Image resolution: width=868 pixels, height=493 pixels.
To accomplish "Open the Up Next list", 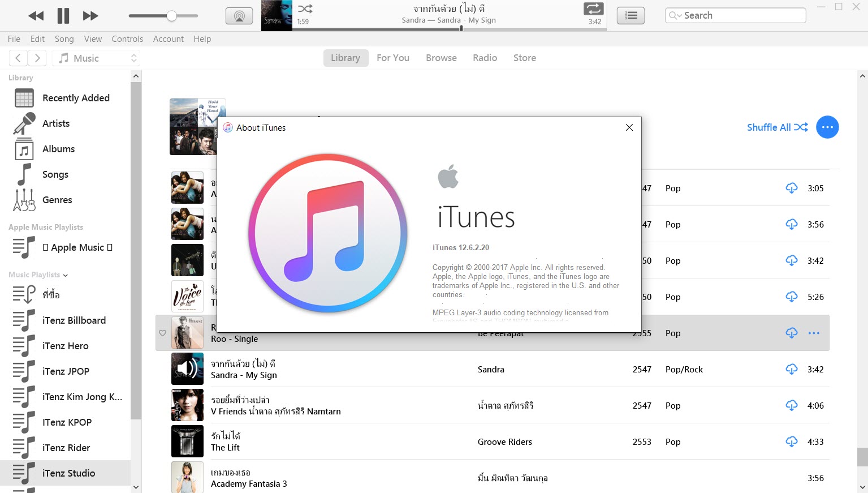I will [x=631, y=16].
